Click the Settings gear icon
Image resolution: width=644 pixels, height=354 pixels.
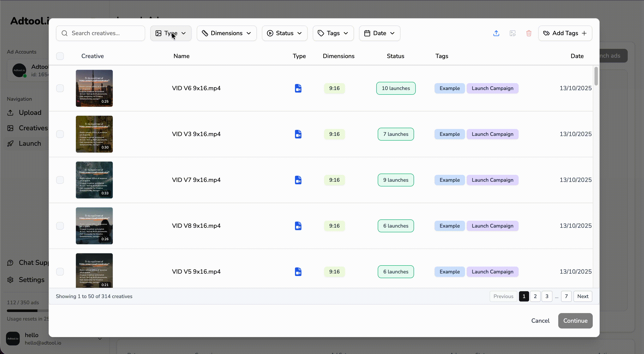[x=11, y=280]
